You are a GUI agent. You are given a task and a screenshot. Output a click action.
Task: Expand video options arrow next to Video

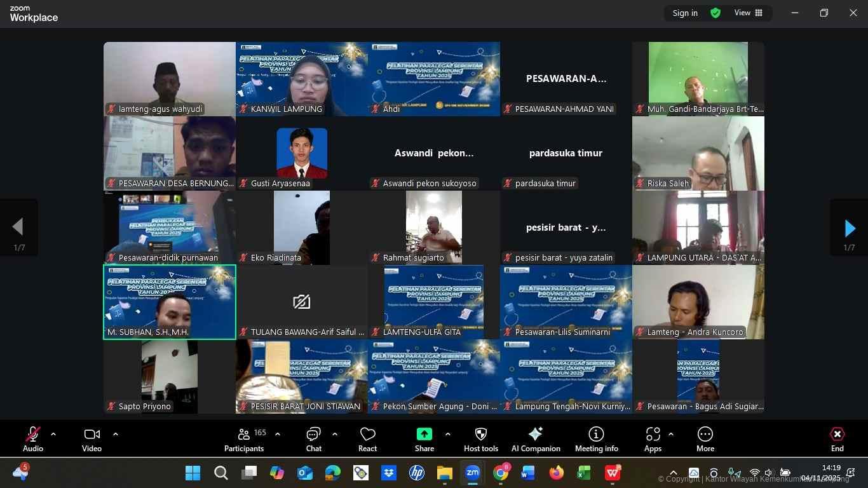point(116,435)
